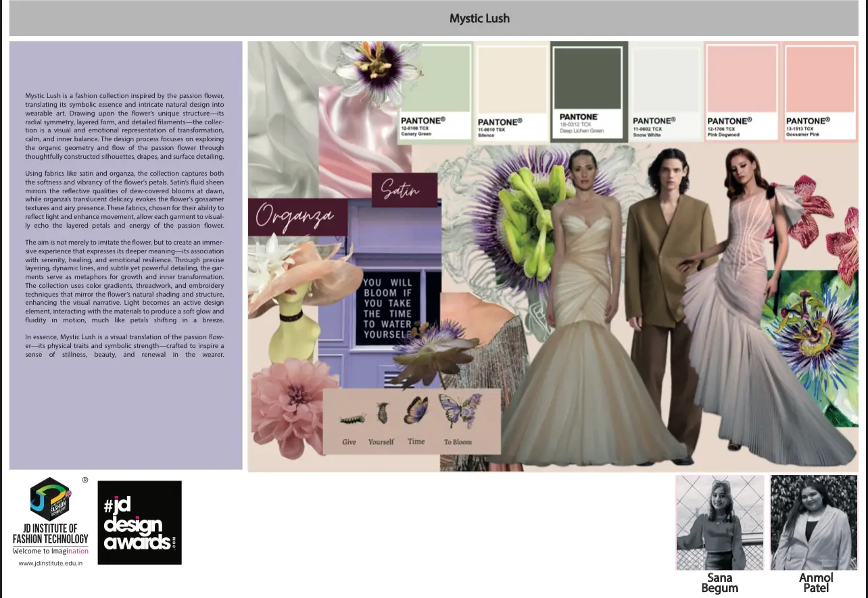Viewport: 868px width, 598px height.
Task: Click the small butterfly above "Time"
Action: tap(416, 410)
